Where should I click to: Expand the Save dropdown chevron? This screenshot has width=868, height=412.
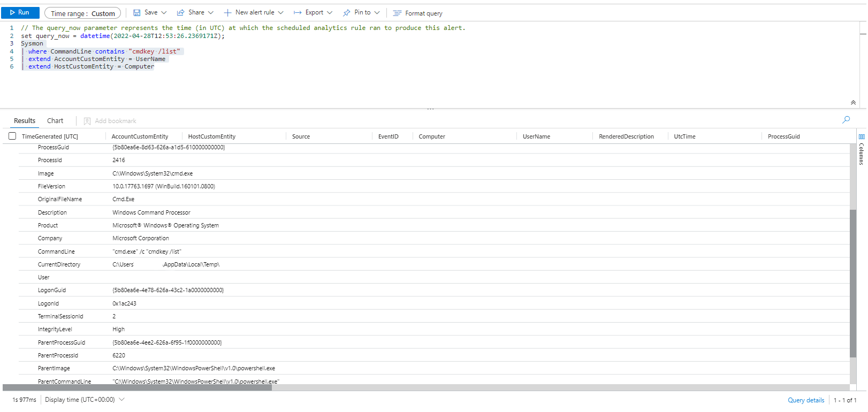pos(164,13)
